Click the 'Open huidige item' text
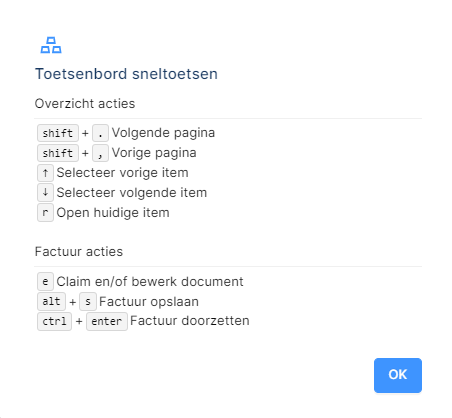Screen dimensions: 452x418 (x=113, y=213)
